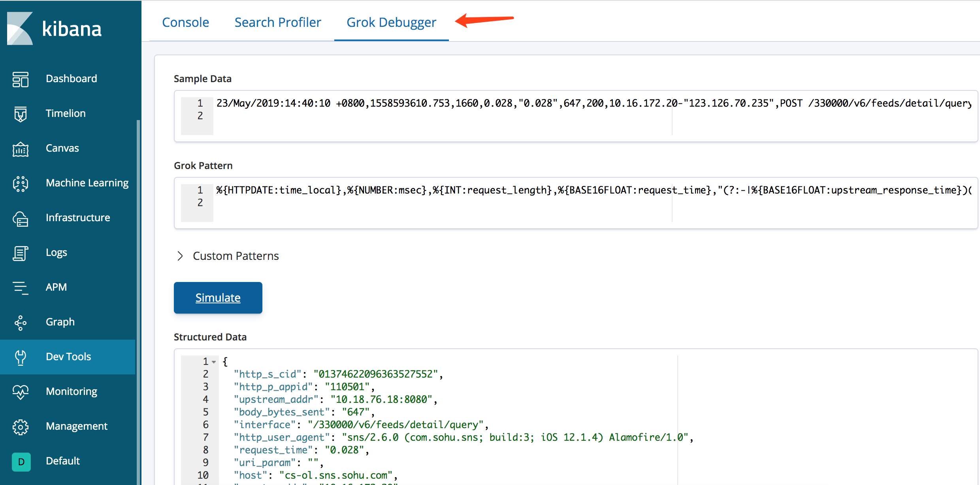The width and height of the screenshot is (980, 485).
Task: Go to Logs label in sidebar
Action: click(x=57, y=252)
